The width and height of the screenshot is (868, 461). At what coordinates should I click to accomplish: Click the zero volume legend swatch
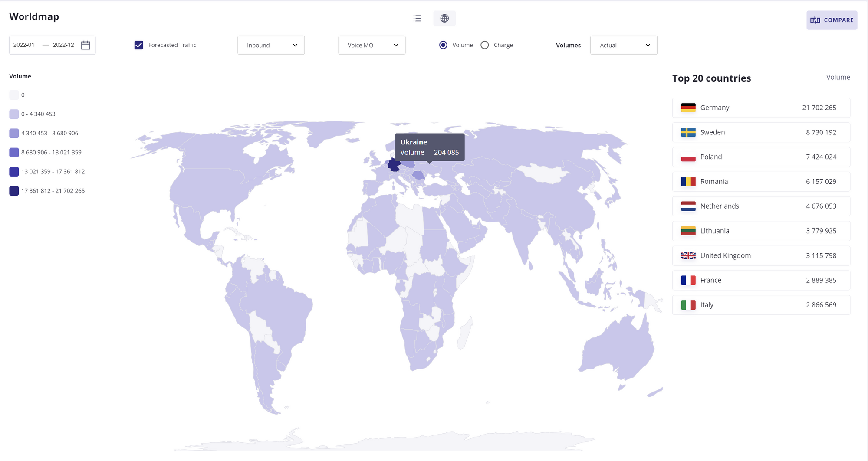pyautogui.click(x=14, y=95)
